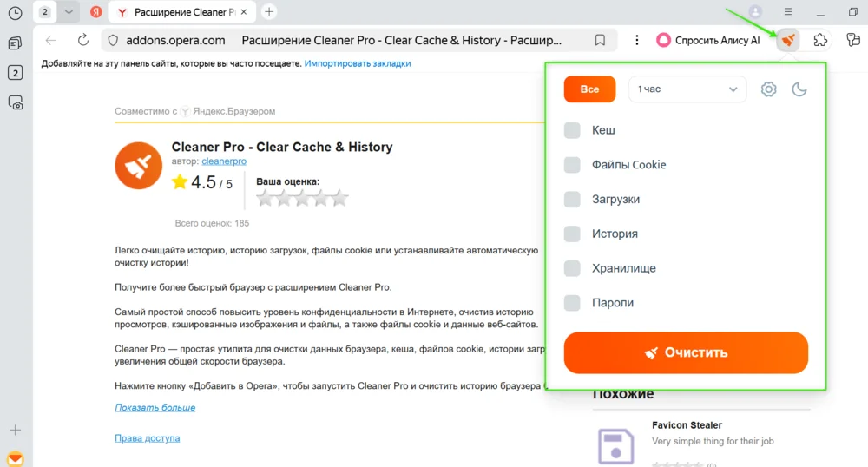Bookmark this page with bookmark icon
This screenshot has width=868, height=467.
pyautogui.click(x=600, y=40)
